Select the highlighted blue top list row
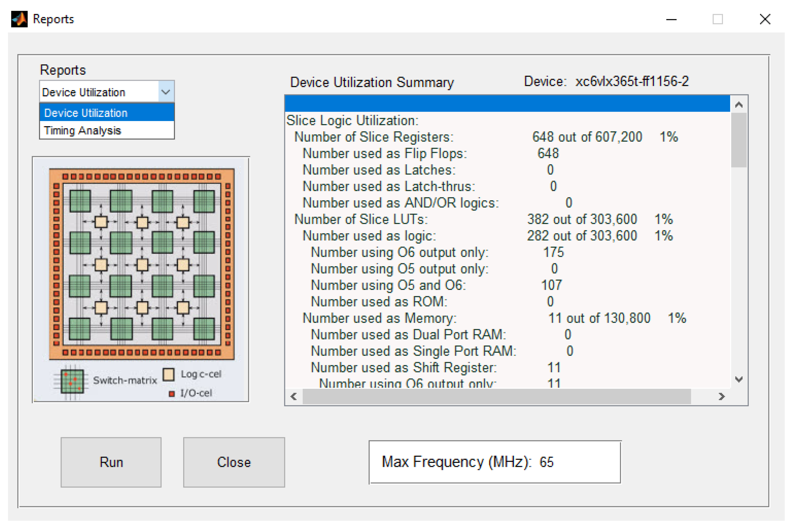This screenshot has height=532, width=793. tap(507, 104)
